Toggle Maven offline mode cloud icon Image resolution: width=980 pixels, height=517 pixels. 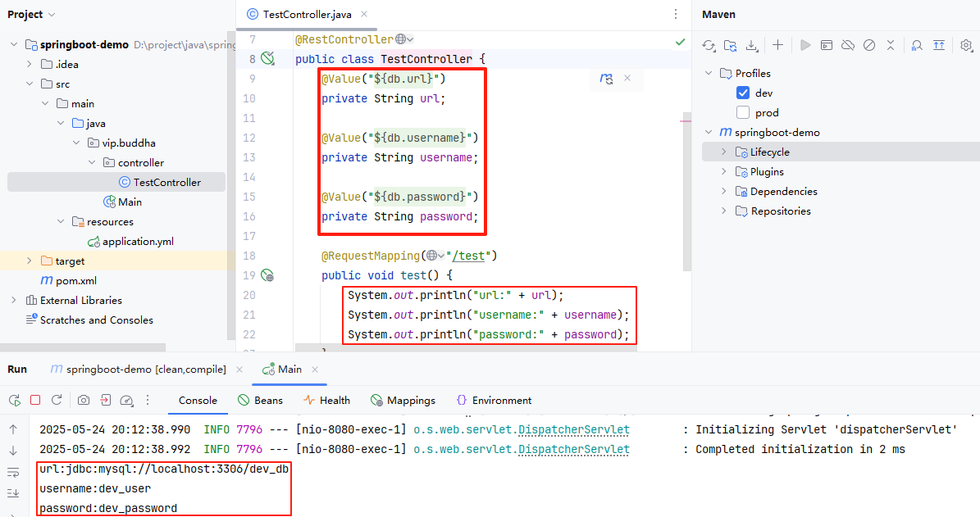[847, 45]
